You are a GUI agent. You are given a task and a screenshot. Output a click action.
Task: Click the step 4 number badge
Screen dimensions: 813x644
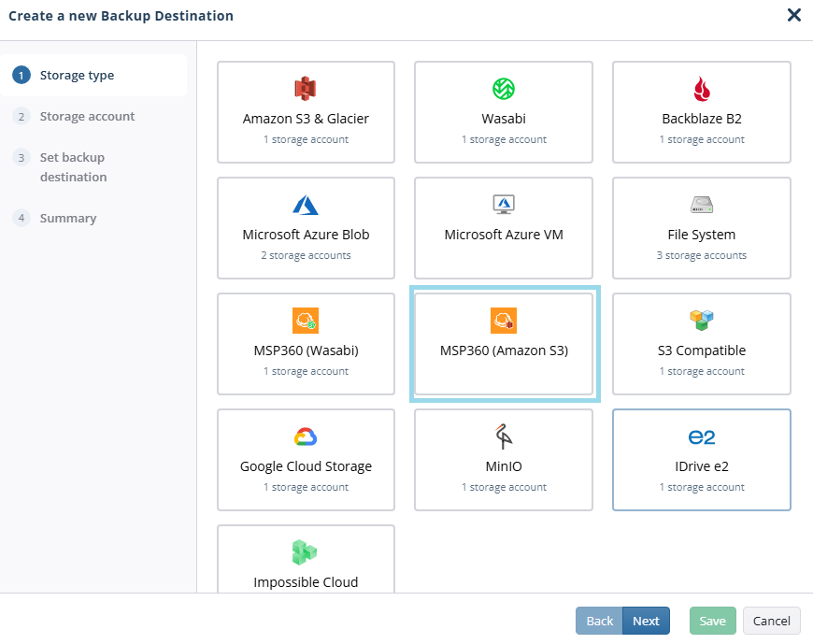[x=21, y=218]
